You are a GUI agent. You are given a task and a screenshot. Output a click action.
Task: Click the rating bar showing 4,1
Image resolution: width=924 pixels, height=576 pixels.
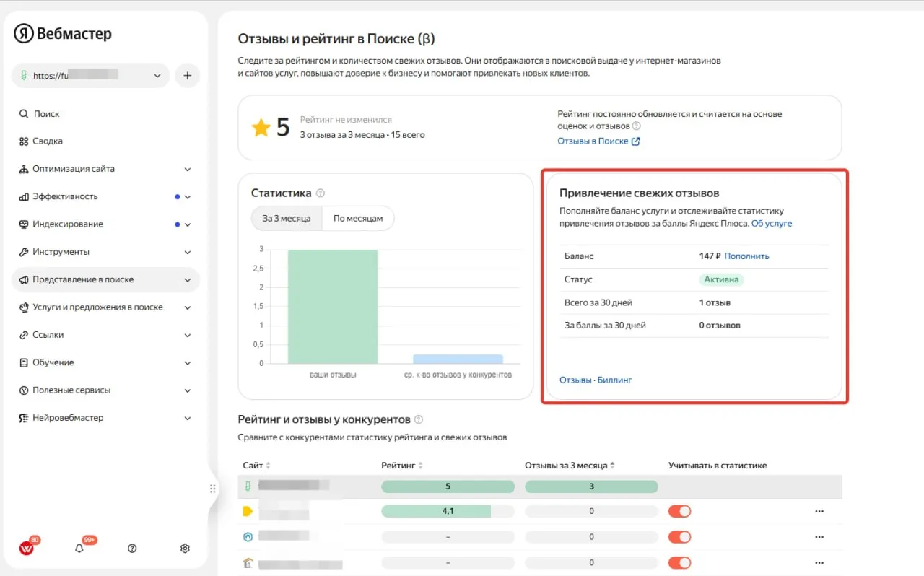pos(448,511)
